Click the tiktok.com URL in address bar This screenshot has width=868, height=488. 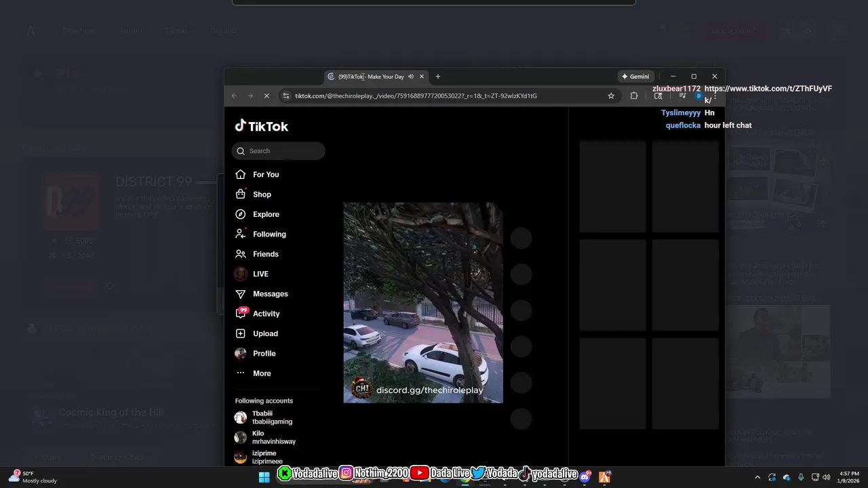point(416,96)
